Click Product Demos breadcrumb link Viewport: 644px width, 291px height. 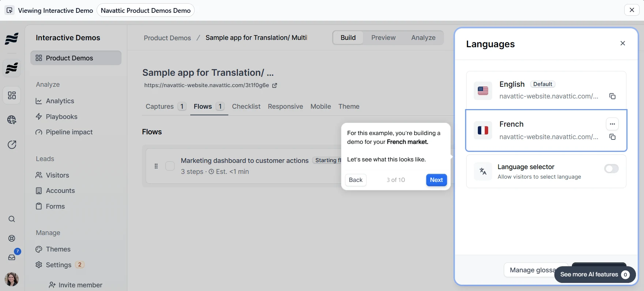[167, 38]
